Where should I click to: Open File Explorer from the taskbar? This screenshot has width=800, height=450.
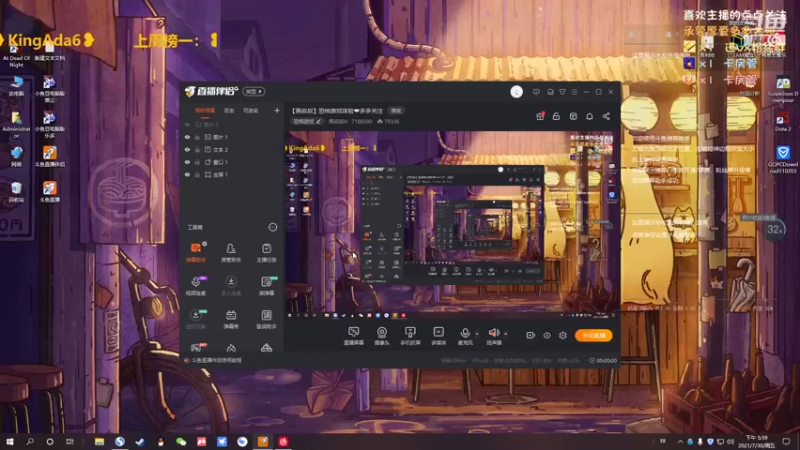tap(99, 441)
